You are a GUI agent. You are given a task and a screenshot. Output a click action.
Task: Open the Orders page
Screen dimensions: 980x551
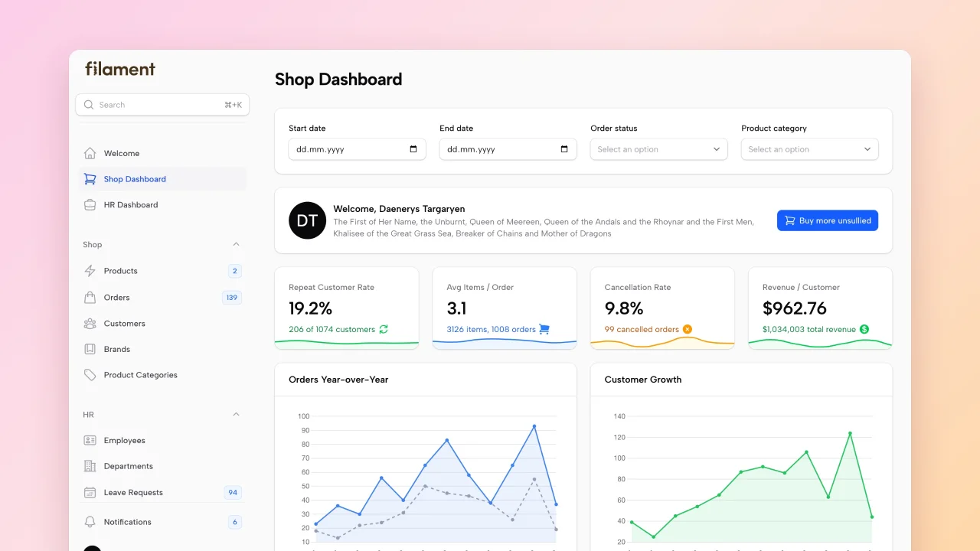pyautogui.click(x=162, y=297)
